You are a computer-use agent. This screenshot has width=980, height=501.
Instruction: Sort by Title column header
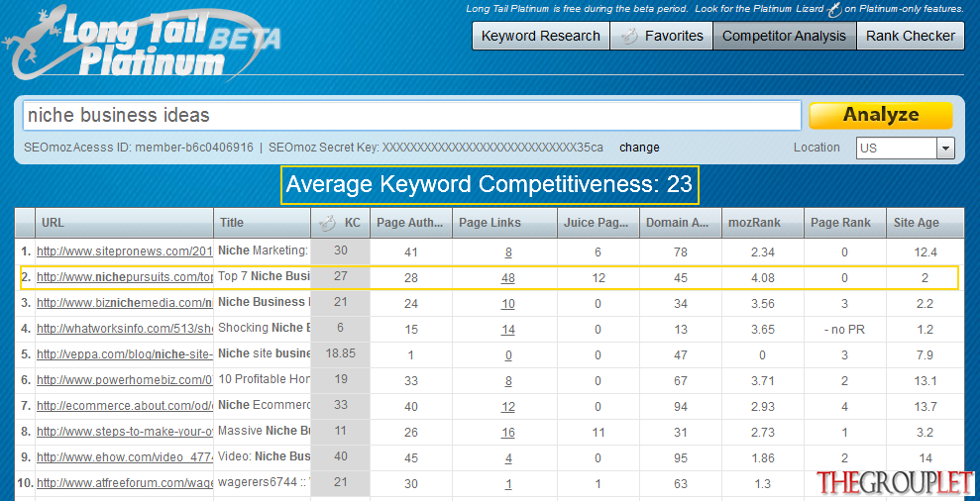tap(262, 223)
